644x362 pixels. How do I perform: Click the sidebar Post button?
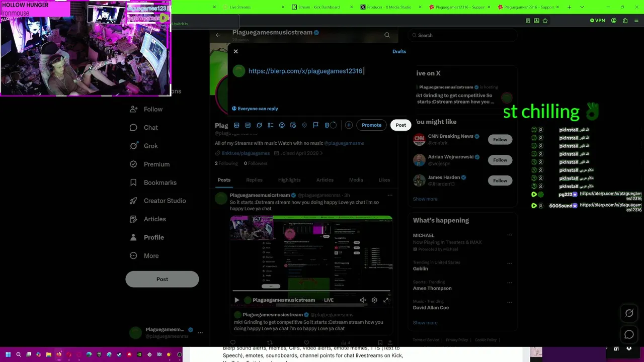coord(162,279)
